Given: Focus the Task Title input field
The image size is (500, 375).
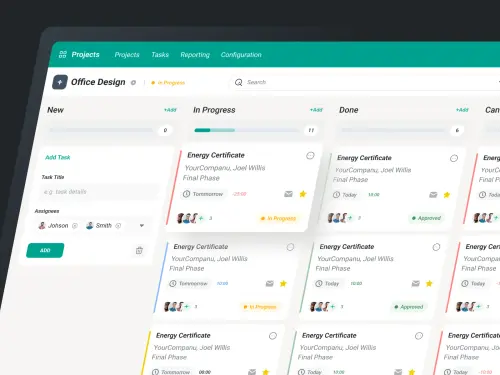Looking at the screenshot, I should pyautogui.click(x=99, y=192).
